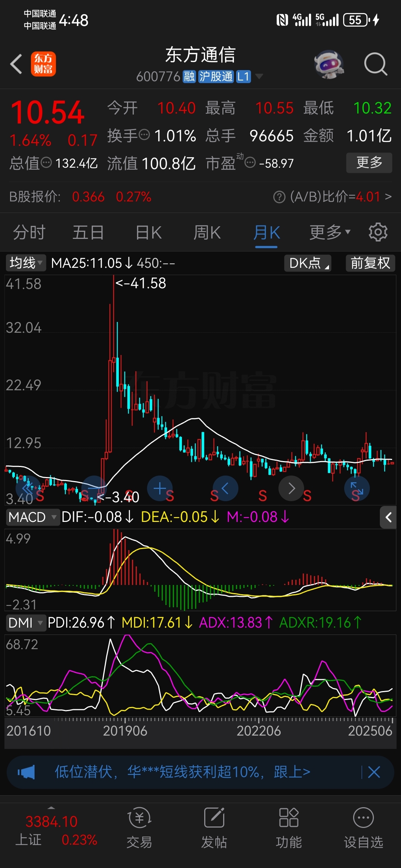Open the 更多 chart period dropdown

(330, 232)
